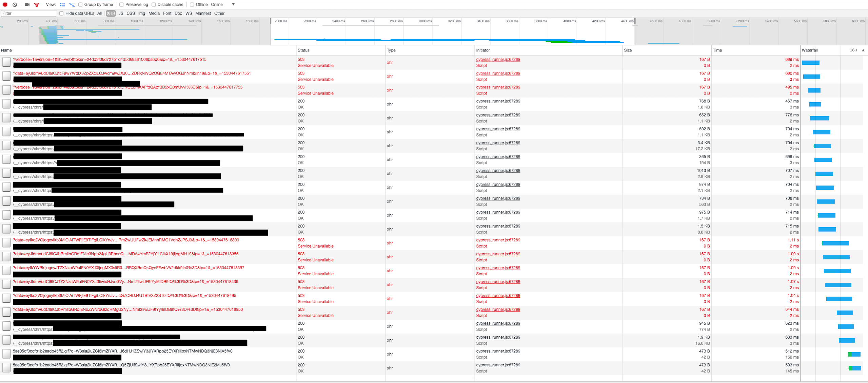Enable the Preserve log checkbox
The width and height of the screenshot is (868, 383).
(121, 4)
